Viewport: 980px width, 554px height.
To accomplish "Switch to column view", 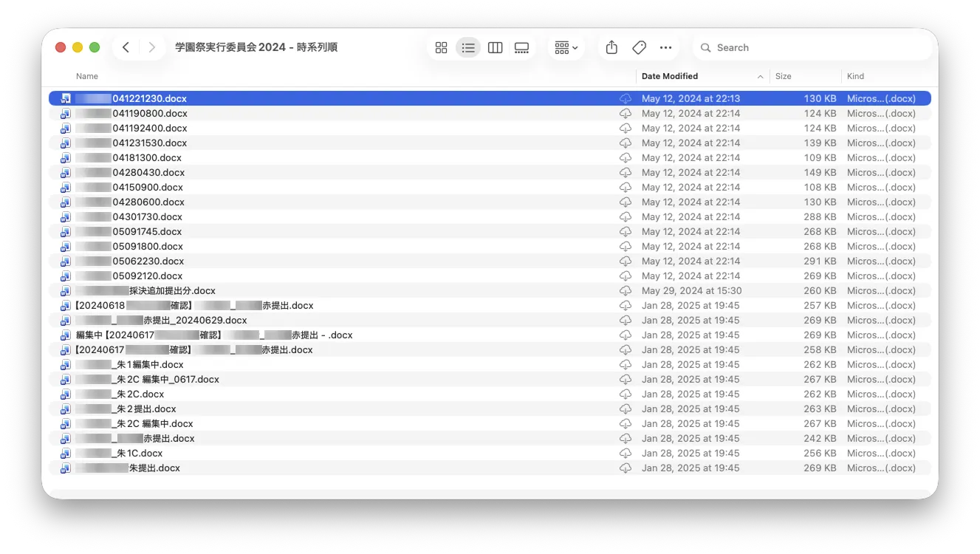I will [496, 47].
